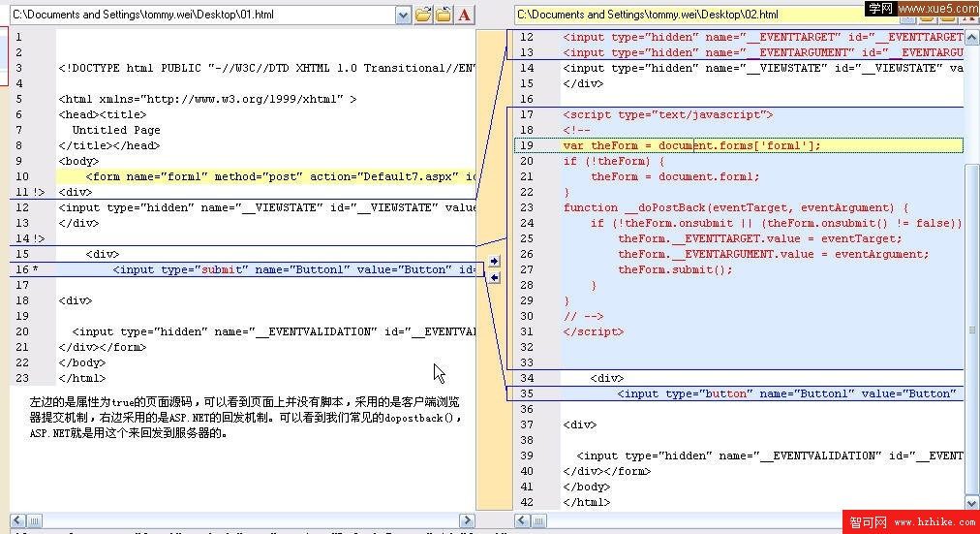
Task: Click left pane horizontal scrollbar thumb
Action: pos(35,520)
